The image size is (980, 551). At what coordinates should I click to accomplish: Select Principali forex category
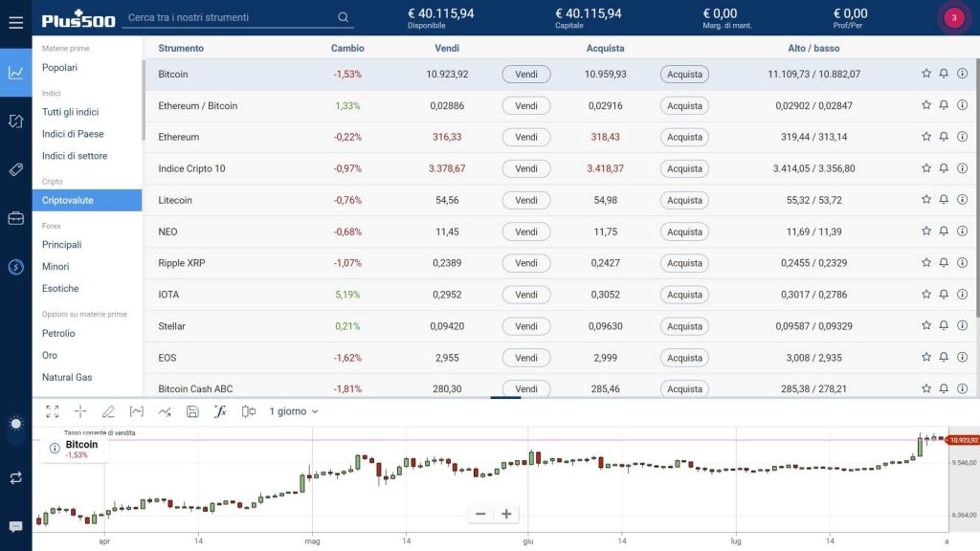(x=61, y=244)
